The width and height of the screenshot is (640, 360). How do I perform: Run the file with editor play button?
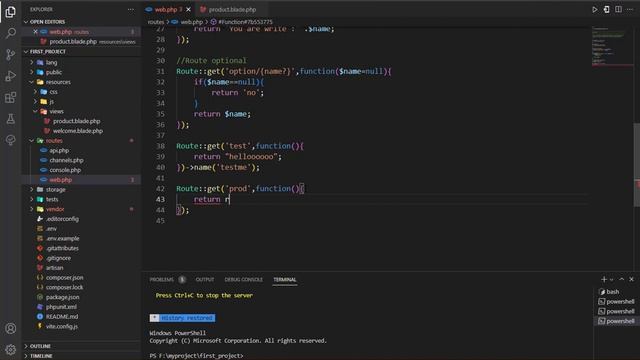pos(595,9)
